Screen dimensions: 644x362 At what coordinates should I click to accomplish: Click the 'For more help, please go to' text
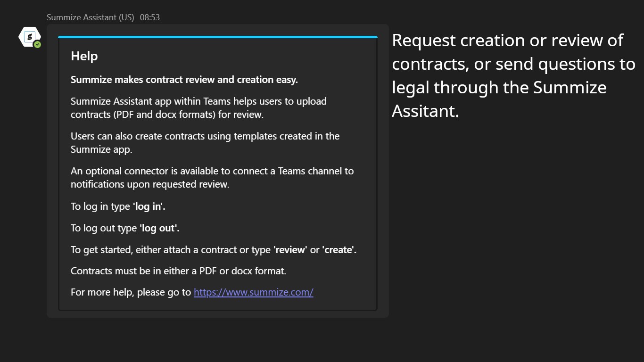(131, 292)
